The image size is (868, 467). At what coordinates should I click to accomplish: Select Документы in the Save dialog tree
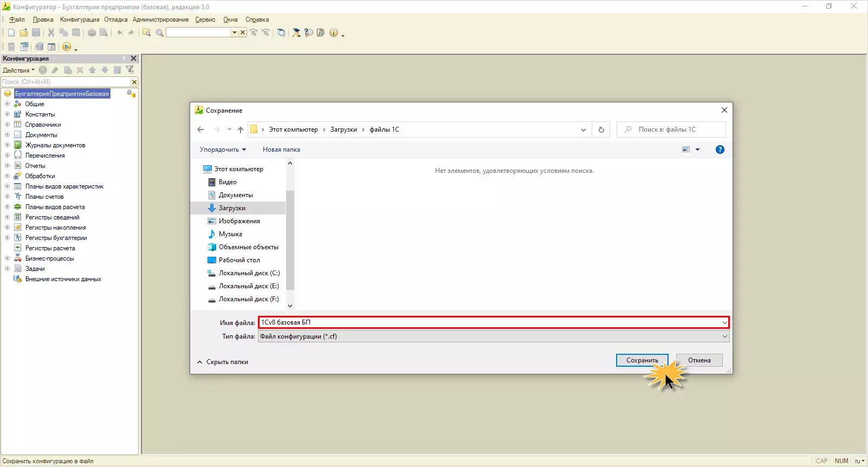click(x=236, y=195)
